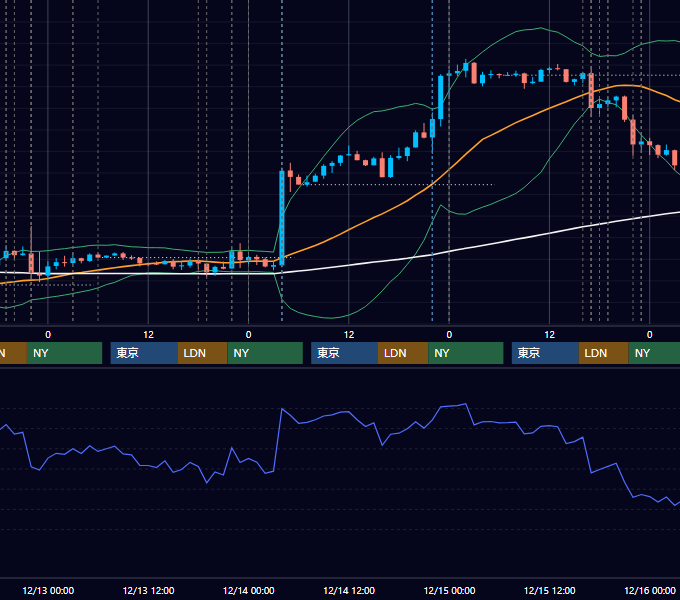This screenshot has height=600, width=680.
Task: Click the 12/14 00:00 date label
Action: tap(248, 590)
